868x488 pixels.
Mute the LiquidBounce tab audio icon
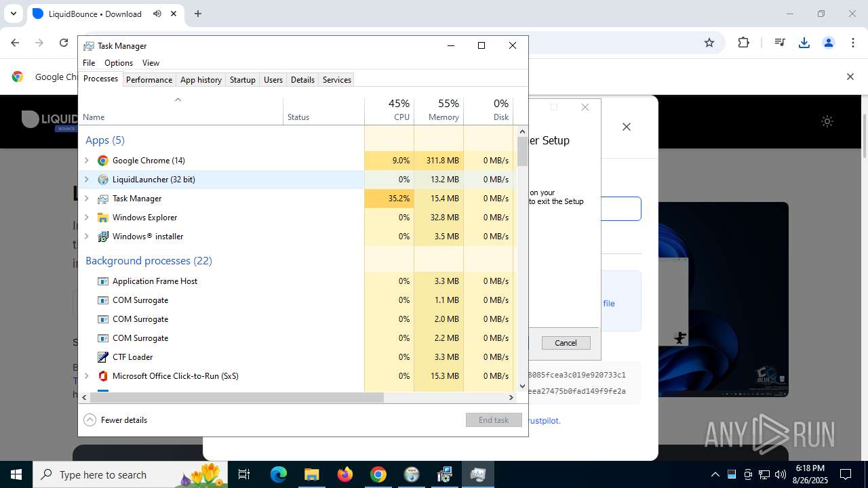[157, 14]
